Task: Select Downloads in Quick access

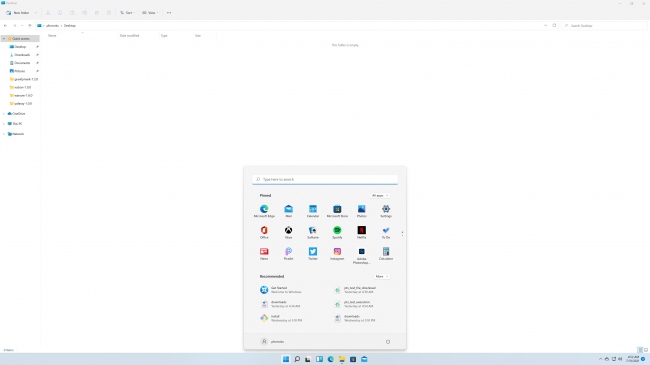Action: [x=22, y=55]
